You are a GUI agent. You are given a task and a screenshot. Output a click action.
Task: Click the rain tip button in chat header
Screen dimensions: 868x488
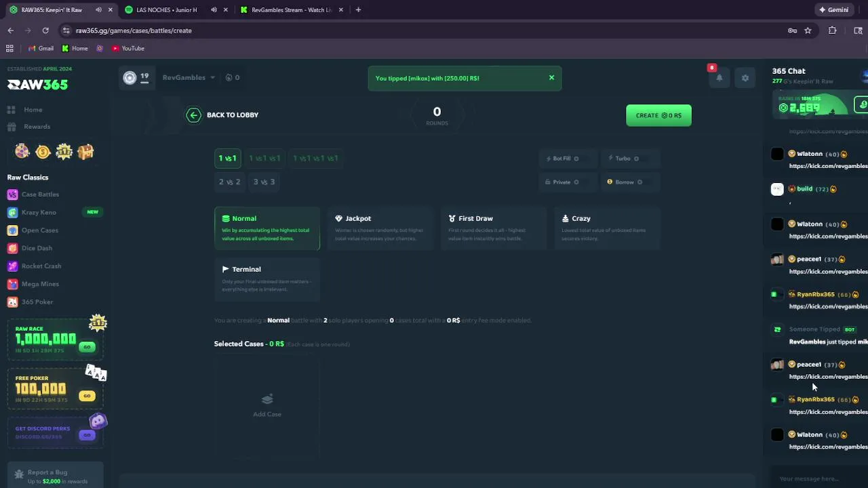863,105
